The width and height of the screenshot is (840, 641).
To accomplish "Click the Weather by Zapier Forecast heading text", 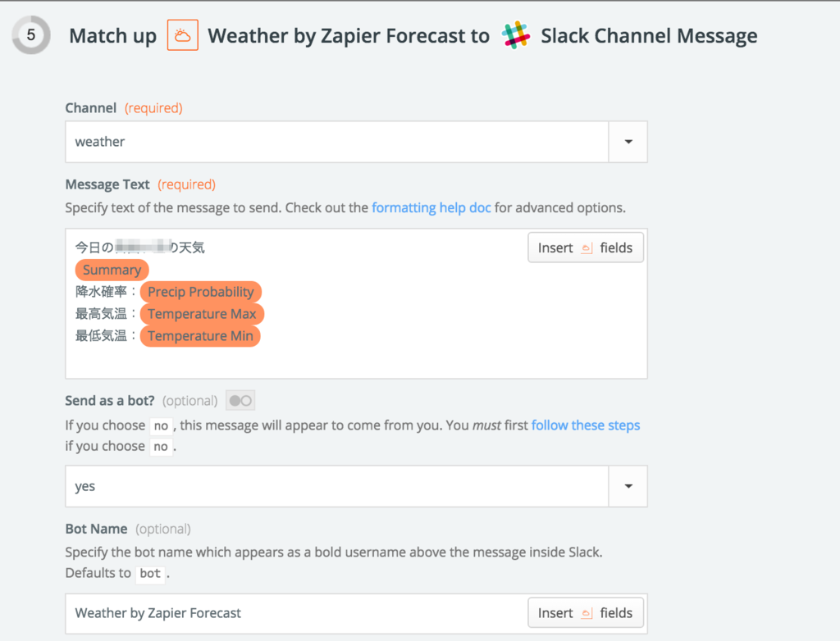I will pos(348,36).
